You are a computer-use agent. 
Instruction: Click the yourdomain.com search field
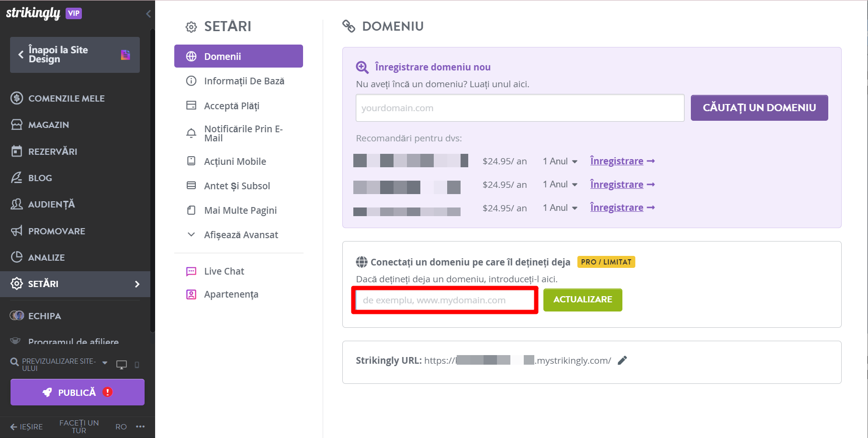tap(520, 108)
